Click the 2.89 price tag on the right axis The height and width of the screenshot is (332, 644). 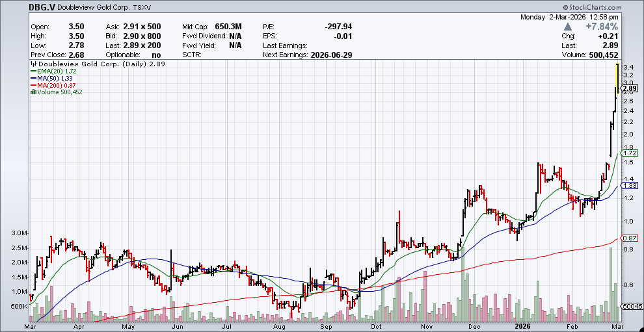(630, 88)
